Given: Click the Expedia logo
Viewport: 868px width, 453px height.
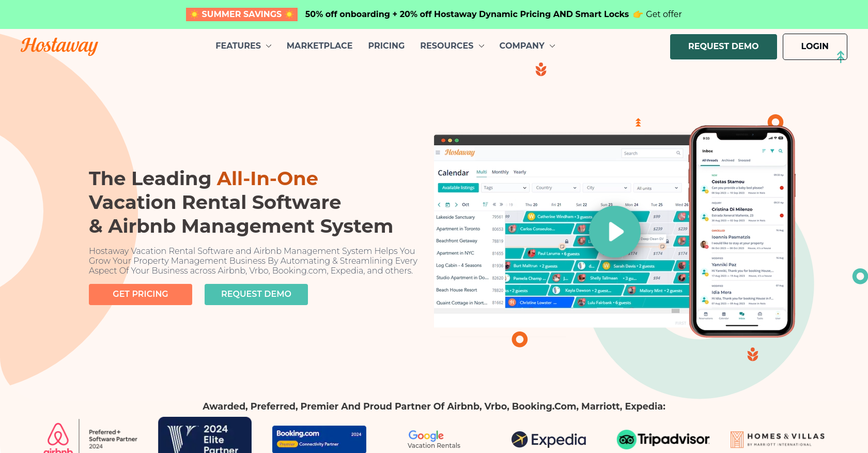Looking at the screenshot, I should [549, 440].
